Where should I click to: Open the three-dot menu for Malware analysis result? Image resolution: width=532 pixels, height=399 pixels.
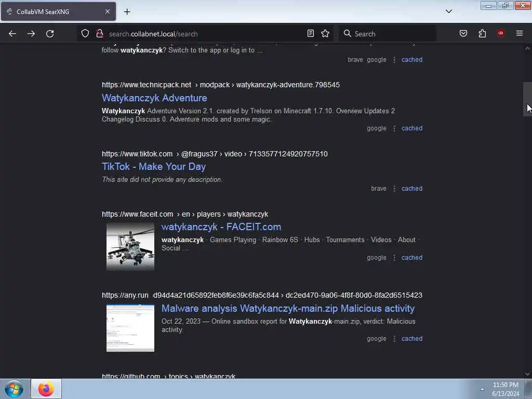tap(394, 339)
